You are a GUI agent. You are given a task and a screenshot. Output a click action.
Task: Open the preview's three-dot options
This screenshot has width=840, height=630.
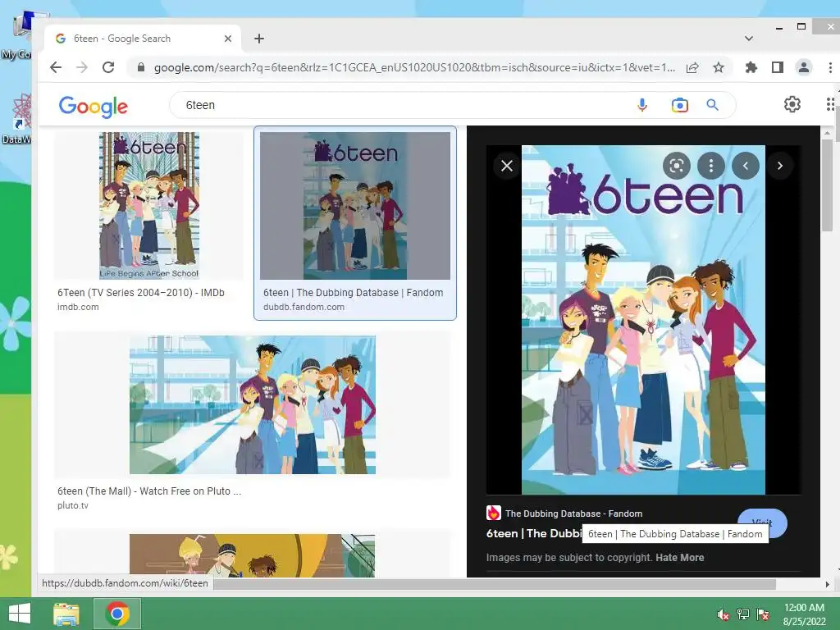(x=711, y=166)
